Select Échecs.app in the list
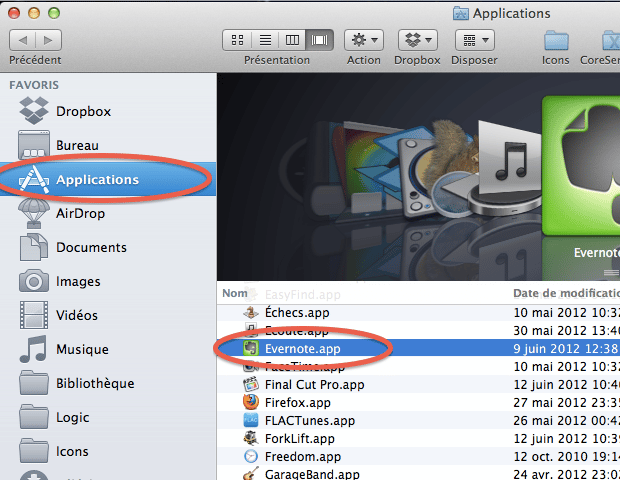This screenshot has height=480, width=620. pos(418,313)
